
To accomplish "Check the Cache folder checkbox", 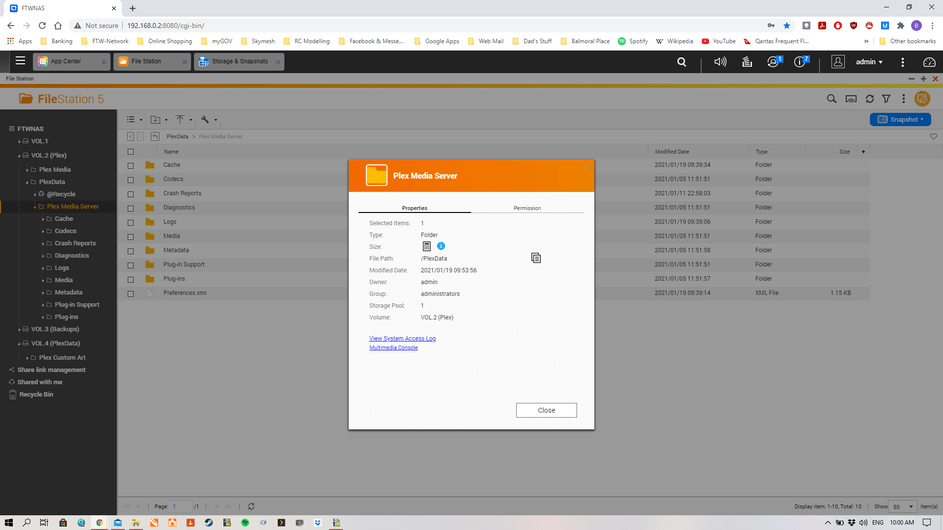I will [131, 165].
